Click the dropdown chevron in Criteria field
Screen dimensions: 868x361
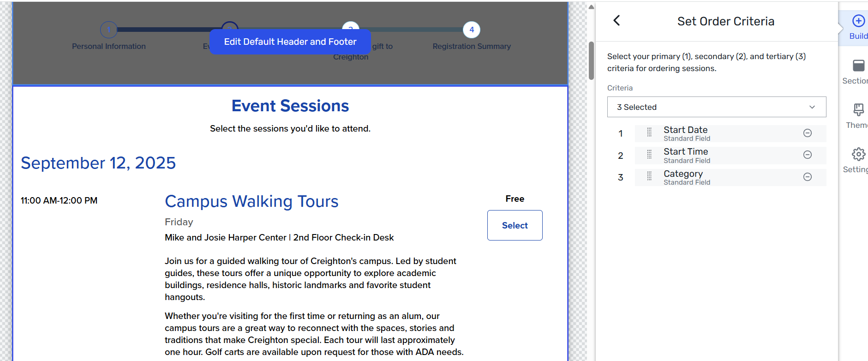pos(812,107)
